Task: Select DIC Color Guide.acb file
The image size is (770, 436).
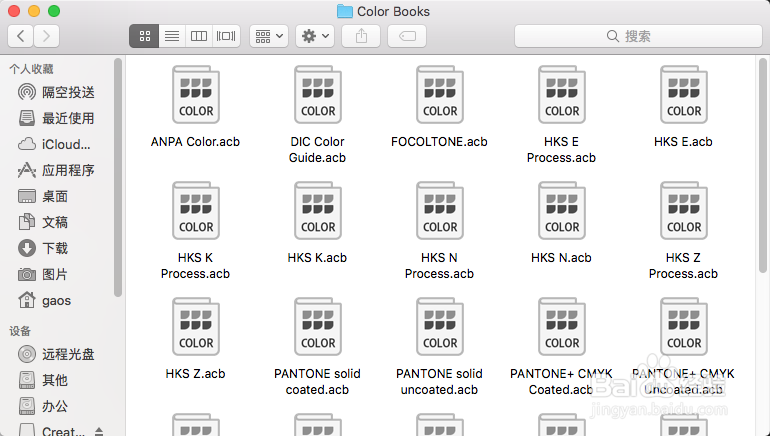Action: (x=318, y=115)
